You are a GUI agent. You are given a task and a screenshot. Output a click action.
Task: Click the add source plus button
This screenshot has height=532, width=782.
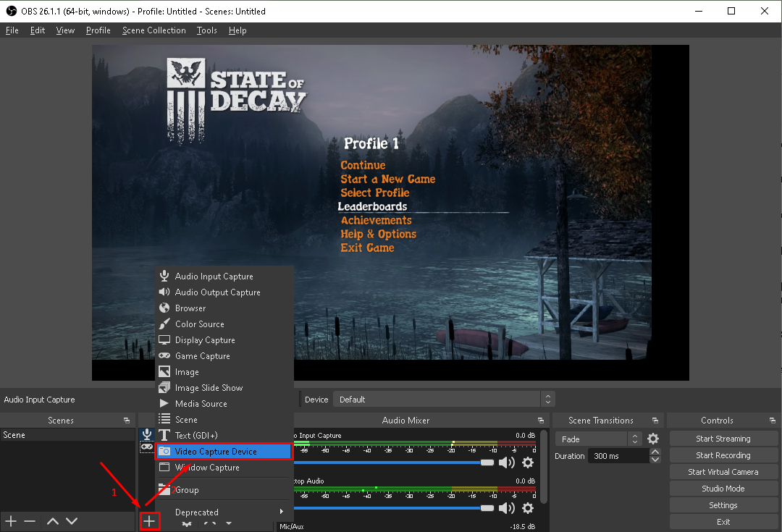tap(149, 522)
